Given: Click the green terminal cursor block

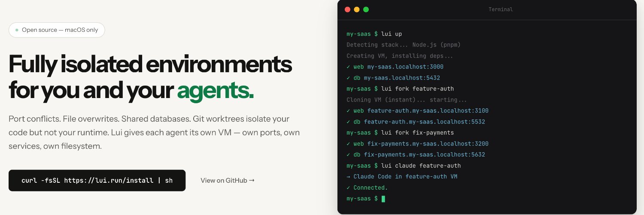Looking at the screenshot, I should click(x=383, y=199).
